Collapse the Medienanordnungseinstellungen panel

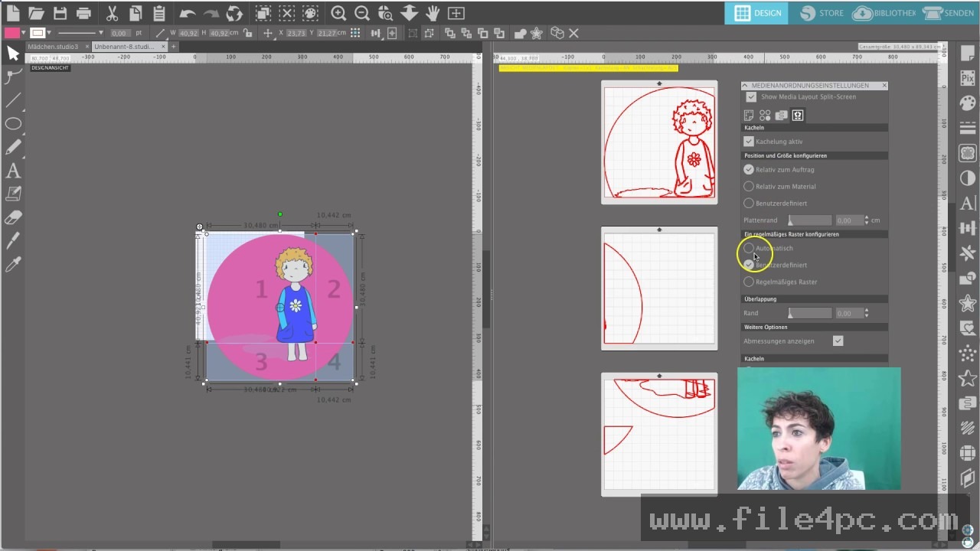pos(745,86)
